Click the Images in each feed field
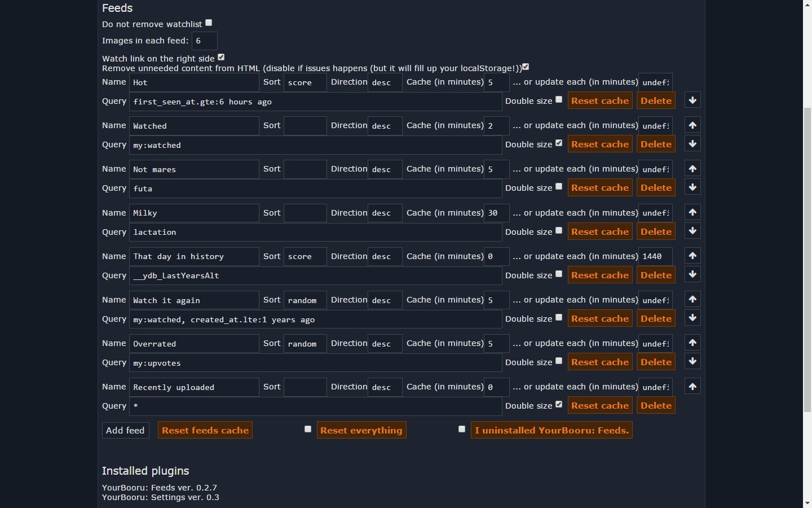 point(204,41)
